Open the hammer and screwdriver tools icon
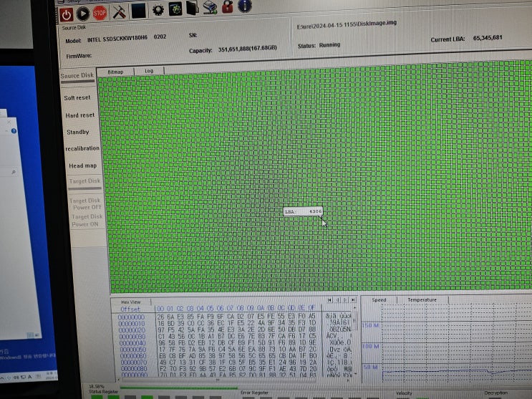This screenshot has height=399, width=532. [120, 12]
